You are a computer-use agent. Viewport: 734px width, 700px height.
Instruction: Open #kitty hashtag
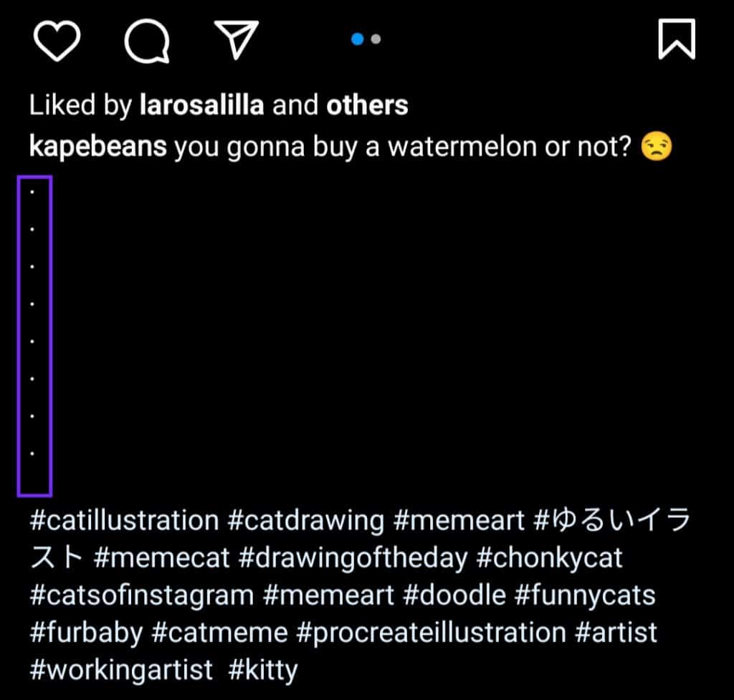point(262,670)
